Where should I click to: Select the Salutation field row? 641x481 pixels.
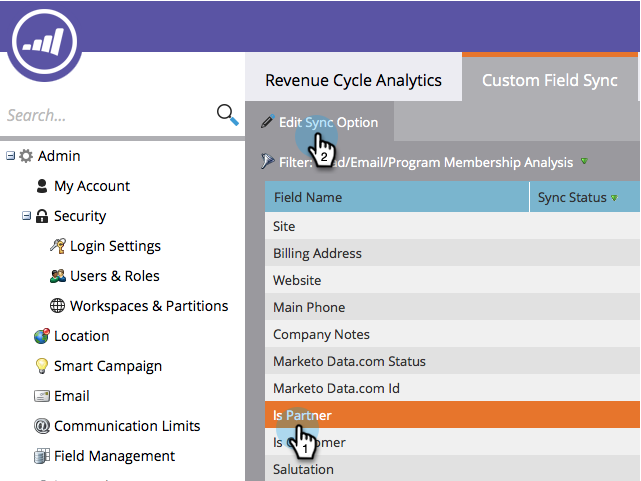pyautogui.click(x=452, y=469)
